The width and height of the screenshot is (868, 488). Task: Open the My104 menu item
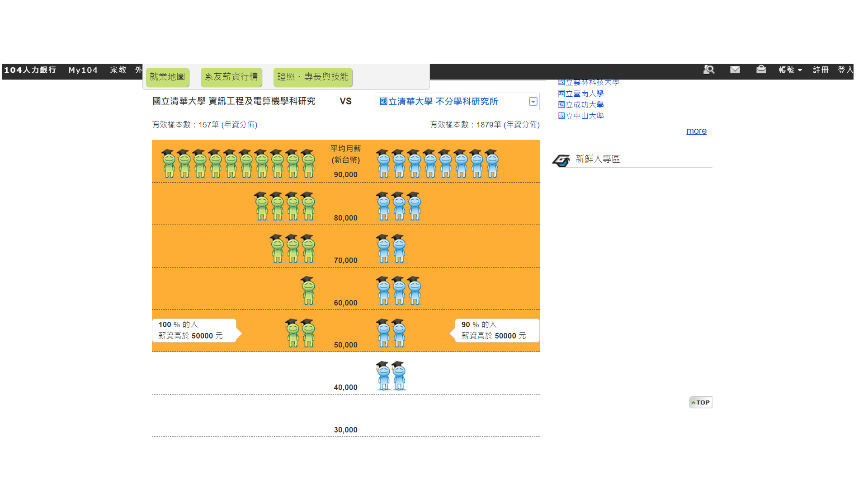(83, 70)
